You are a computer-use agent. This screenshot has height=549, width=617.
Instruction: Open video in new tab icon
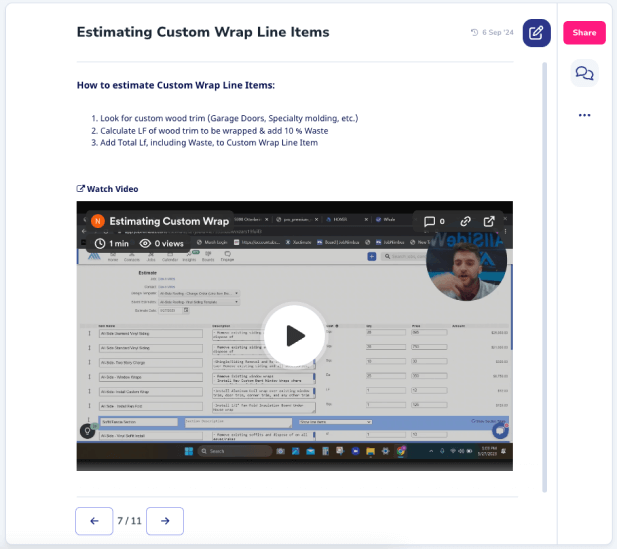(489, 221)
